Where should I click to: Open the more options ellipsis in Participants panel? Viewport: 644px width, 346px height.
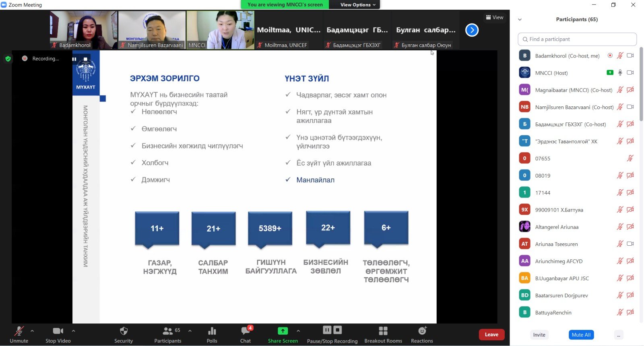click(618, 335)
